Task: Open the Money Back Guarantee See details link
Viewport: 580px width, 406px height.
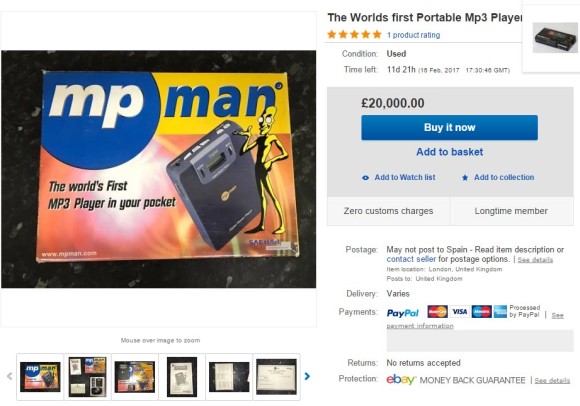Action: click(x=552, y=380)
